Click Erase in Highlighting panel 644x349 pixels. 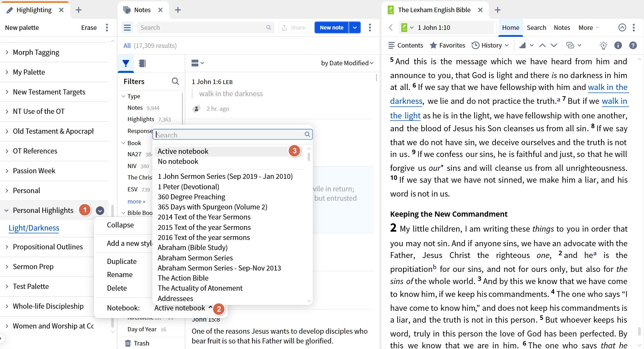(89, 27)
